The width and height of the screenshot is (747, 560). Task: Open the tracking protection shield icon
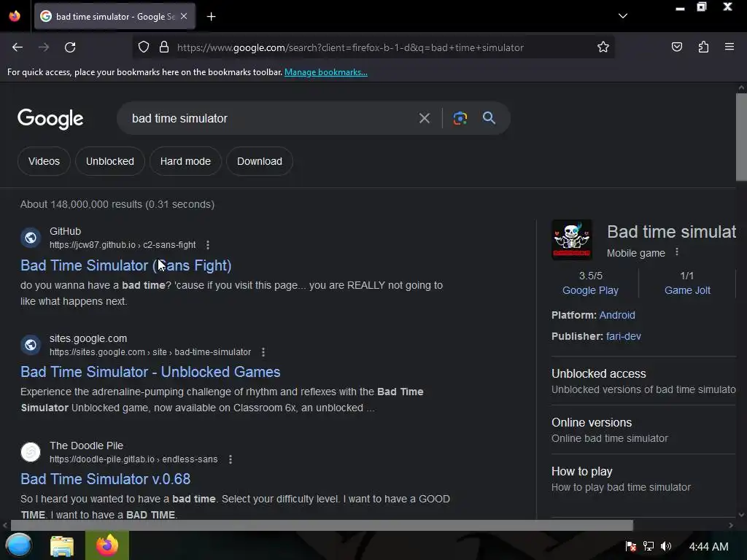(x=144, y=47)
